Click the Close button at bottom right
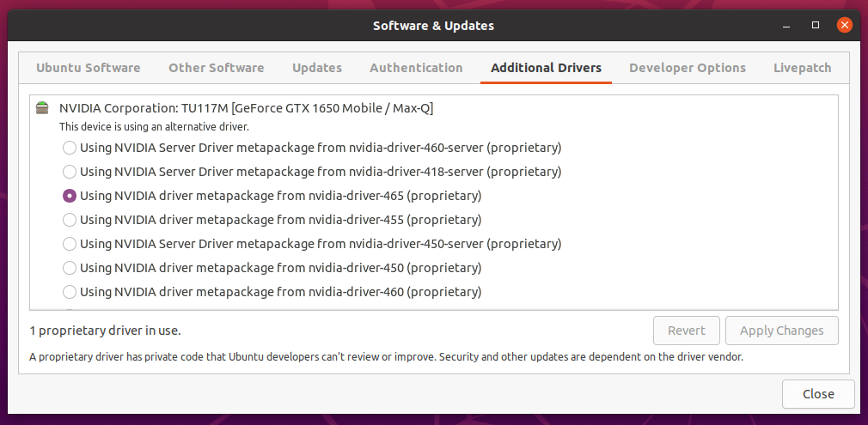Screen dimensions: 868x425 [x=817, y=394]
